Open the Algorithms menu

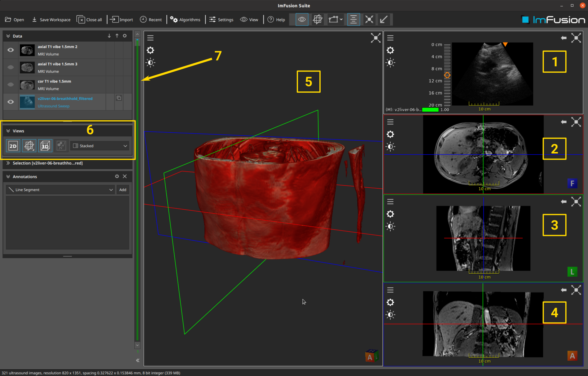coord(185,20)
